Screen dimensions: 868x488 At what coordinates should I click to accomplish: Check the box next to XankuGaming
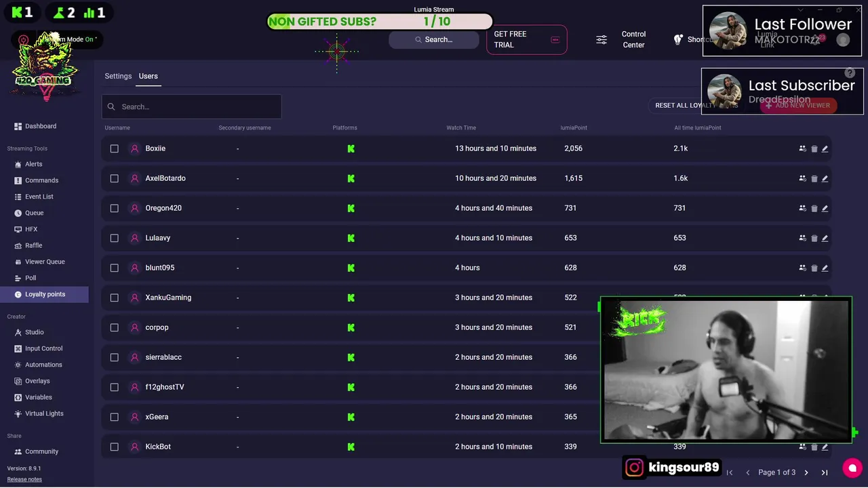[114, 298]
